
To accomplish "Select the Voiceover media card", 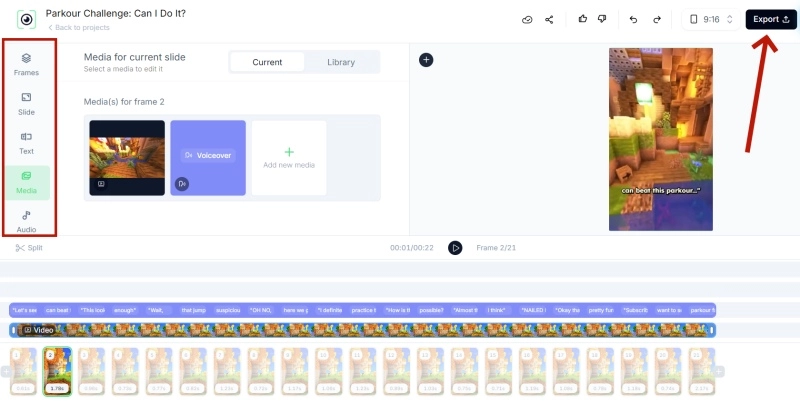I will [x=208, y=157].
